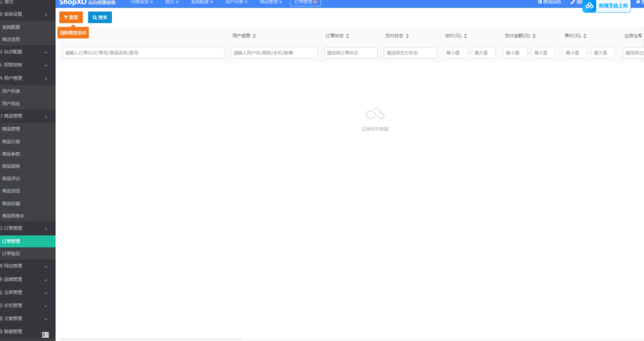
Task: Click the horizontal scrollbar below the table
Action: click(151, 339)
